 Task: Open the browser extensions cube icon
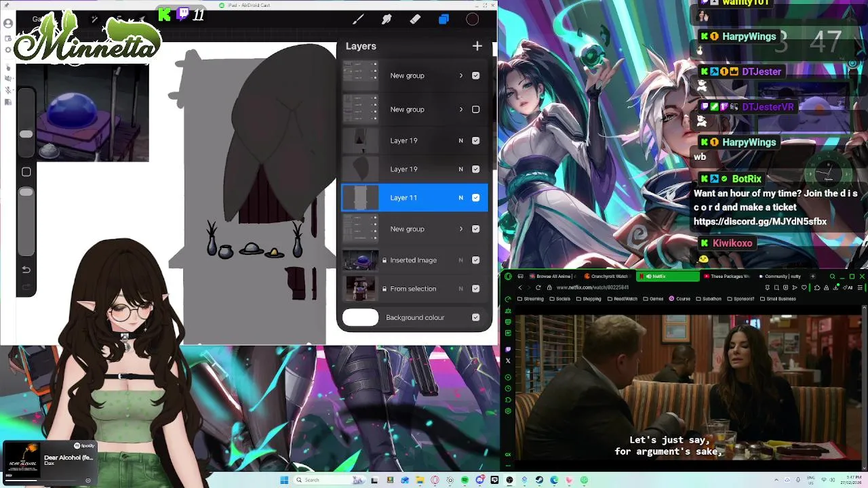coord(816,287)
